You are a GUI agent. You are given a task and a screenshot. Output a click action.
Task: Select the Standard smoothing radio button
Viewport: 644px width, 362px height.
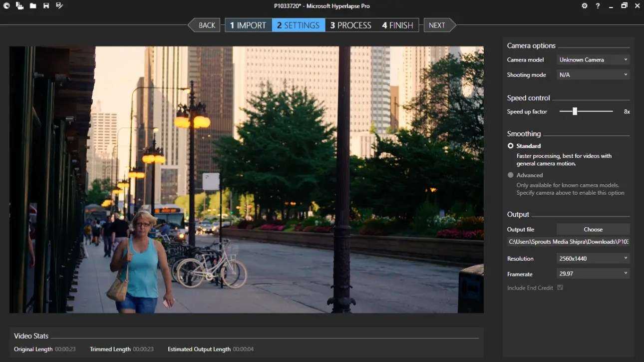(x=510, y=146)
